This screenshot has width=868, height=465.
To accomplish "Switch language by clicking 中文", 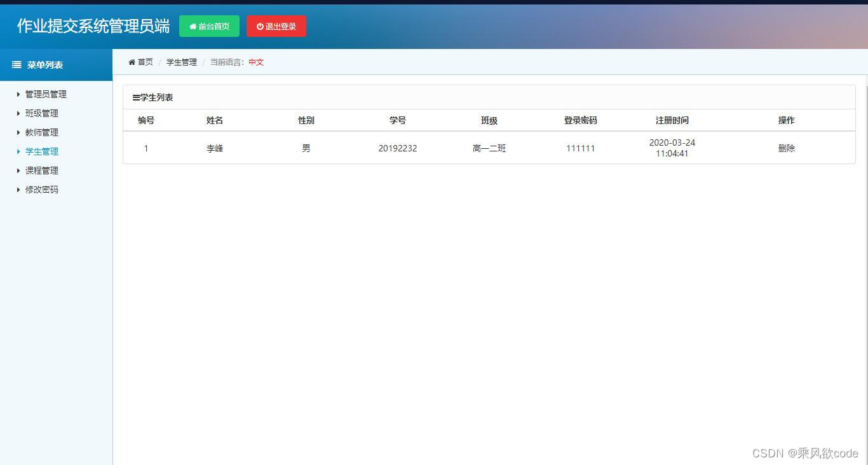I will [256, 62].
